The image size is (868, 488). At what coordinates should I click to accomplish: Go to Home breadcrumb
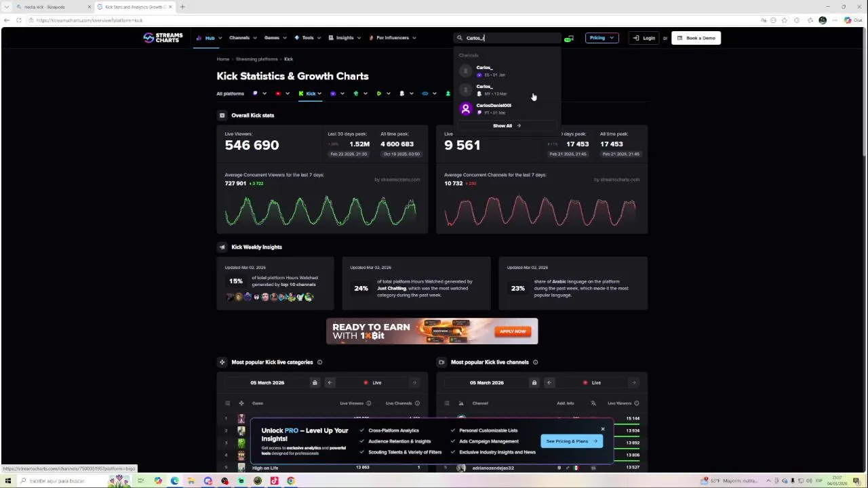pos(222,59)
